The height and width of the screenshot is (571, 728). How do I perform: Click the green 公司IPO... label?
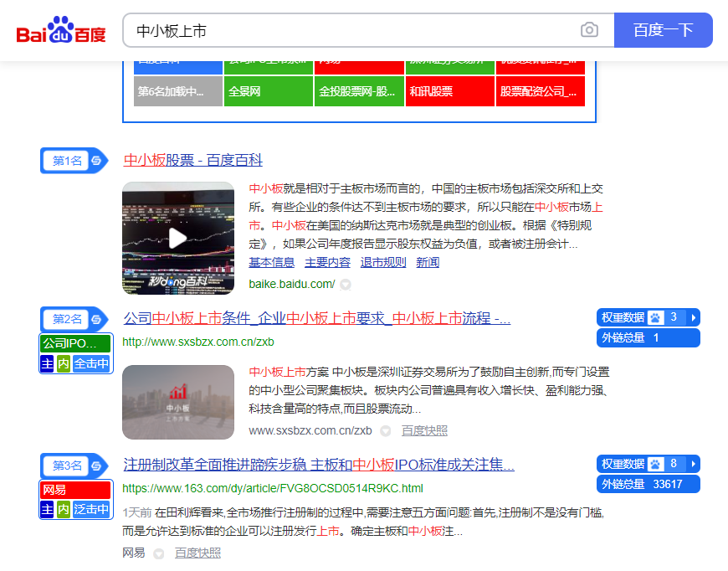point(75,343)
